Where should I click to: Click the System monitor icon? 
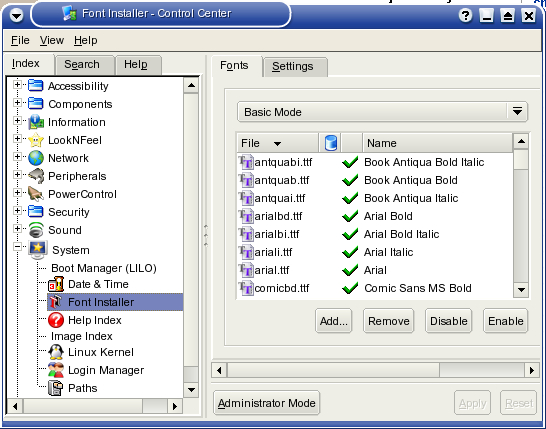[38, 250]
